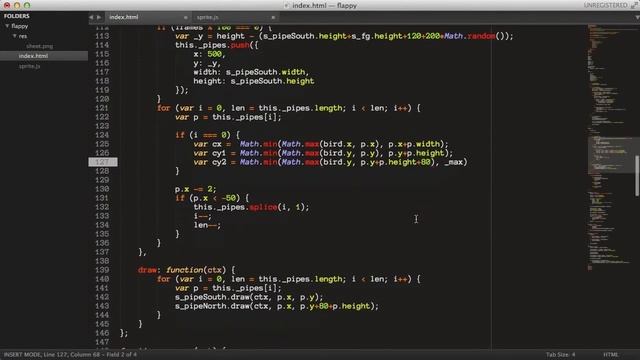
Task: Open sheet.png in the sidebar
Action: (40, 46)
